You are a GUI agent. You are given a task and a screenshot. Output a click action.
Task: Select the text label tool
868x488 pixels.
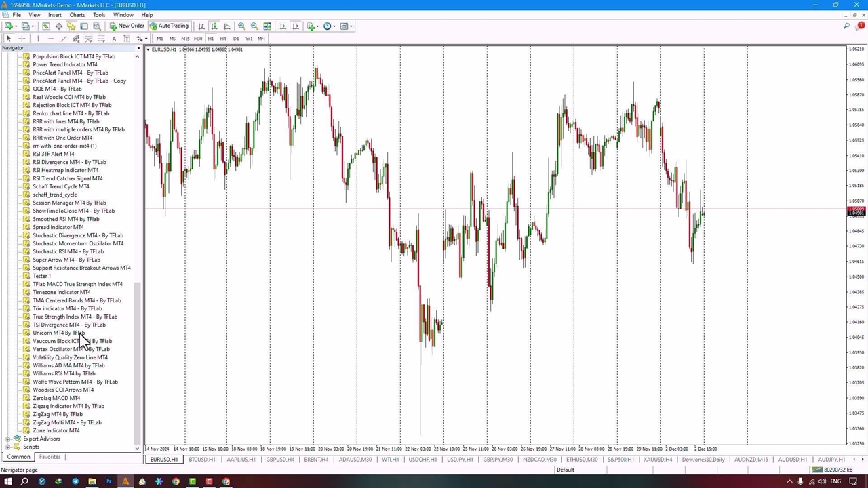point(114,39)
